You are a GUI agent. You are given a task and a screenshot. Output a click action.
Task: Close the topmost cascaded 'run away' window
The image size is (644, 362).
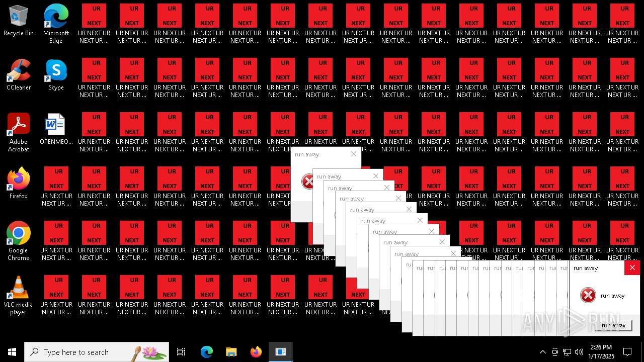[353, 154]
